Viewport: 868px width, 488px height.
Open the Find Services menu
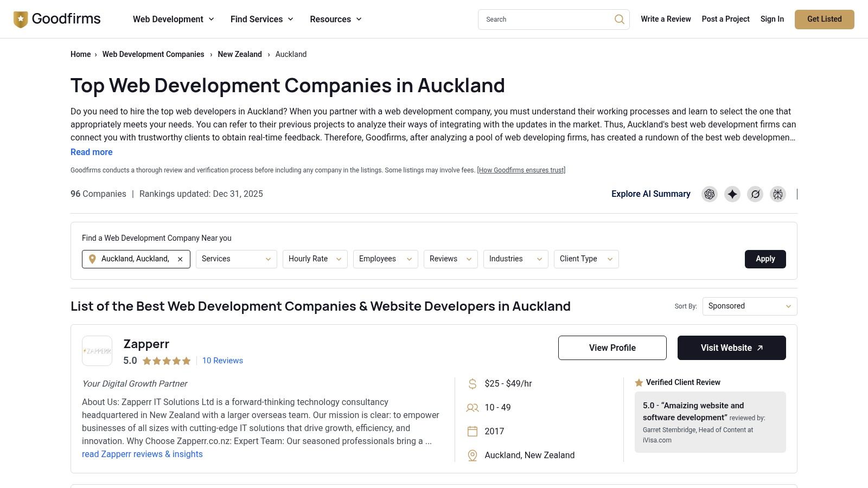coord(261,20)
